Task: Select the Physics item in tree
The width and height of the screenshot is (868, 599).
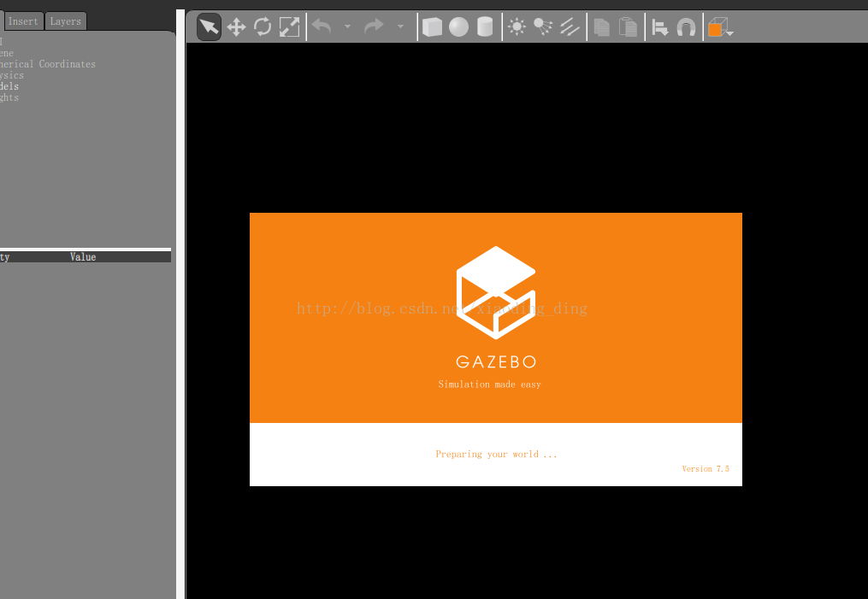Action: 12,75
